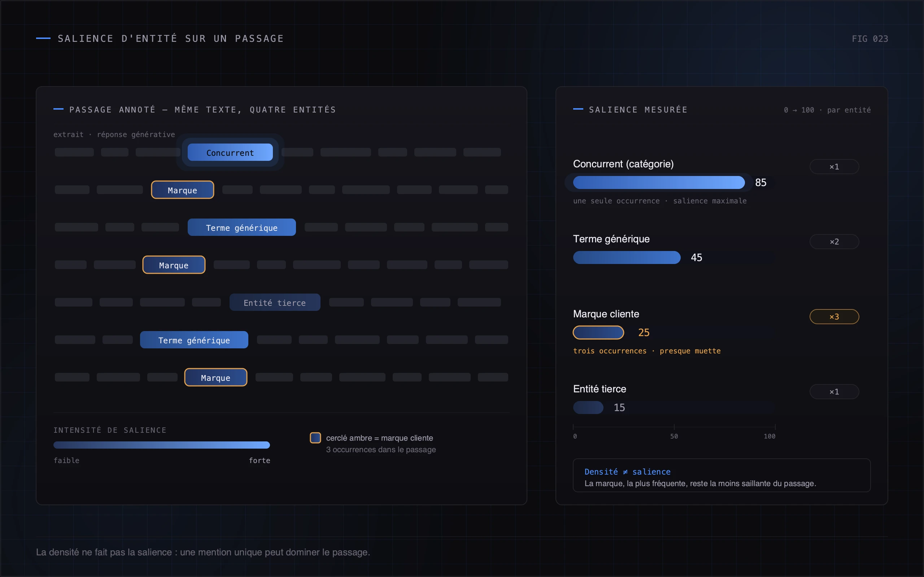Click the amber-outlined legend square icon

coord(315,438)
